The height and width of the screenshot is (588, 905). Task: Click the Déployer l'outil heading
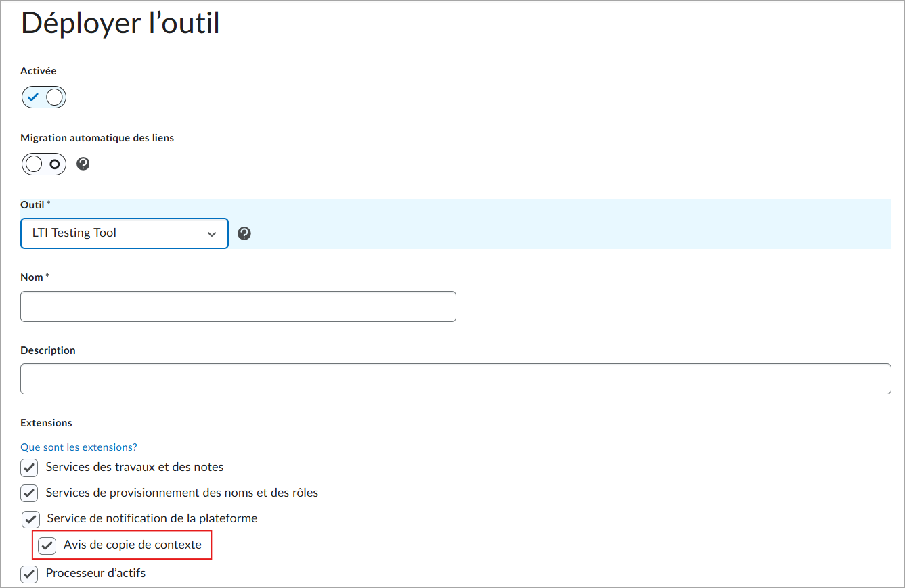tap(120, 23)
